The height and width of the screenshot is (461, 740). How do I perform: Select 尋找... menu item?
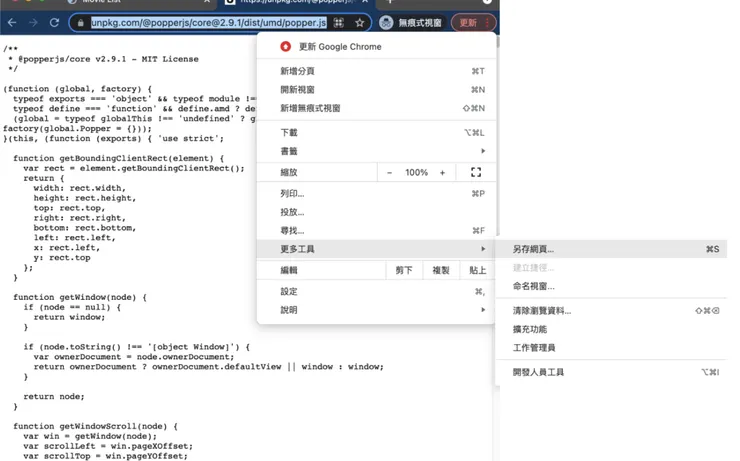coord(376,230)
